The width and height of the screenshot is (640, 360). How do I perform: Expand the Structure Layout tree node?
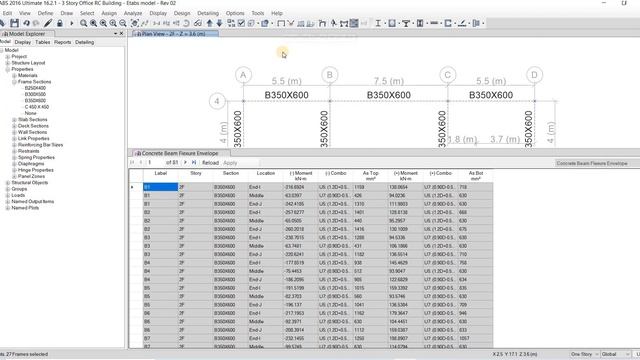click(x=8, y=63)
